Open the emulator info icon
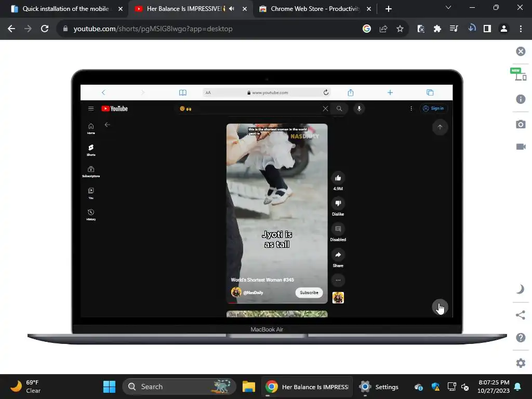The height and width of the screenshot is (399, 532). click(521, 99)
